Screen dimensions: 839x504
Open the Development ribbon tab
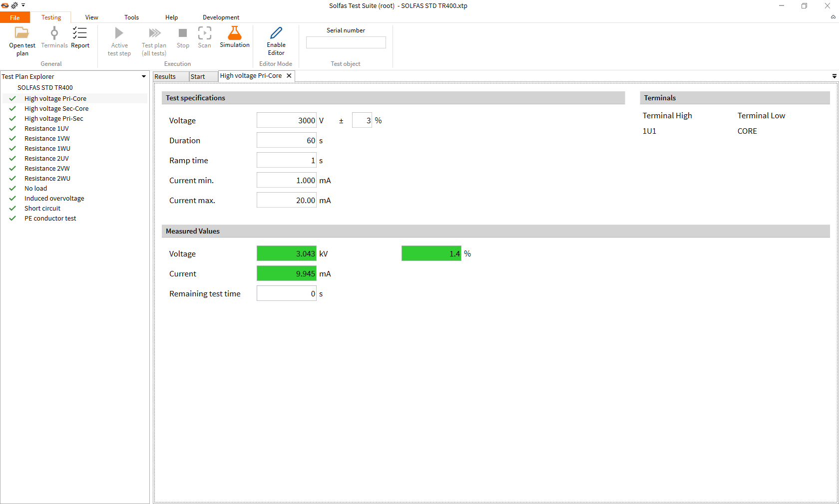click(221, 17)
